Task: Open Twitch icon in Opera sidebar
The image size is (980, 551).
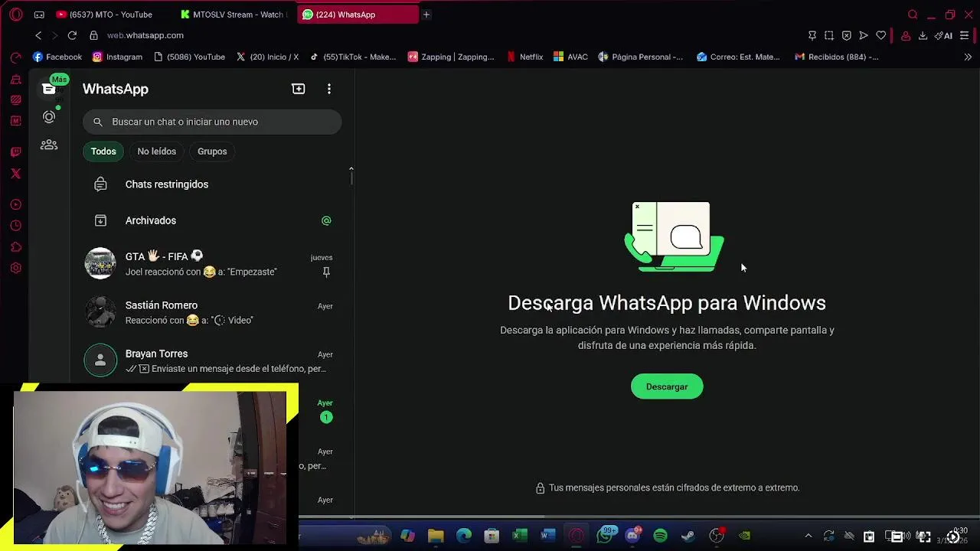Action: (x=15, y=152)
